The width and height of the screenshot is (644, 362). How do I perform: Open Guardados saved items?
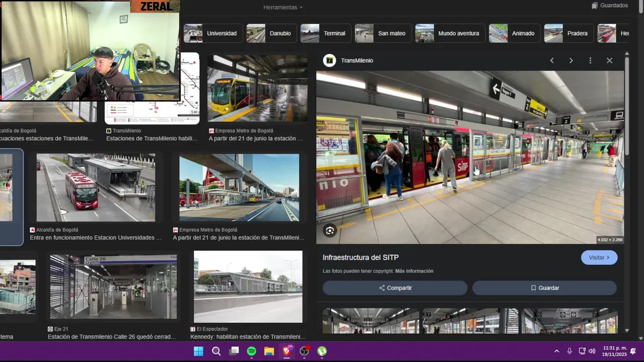(x=610, y=6)
